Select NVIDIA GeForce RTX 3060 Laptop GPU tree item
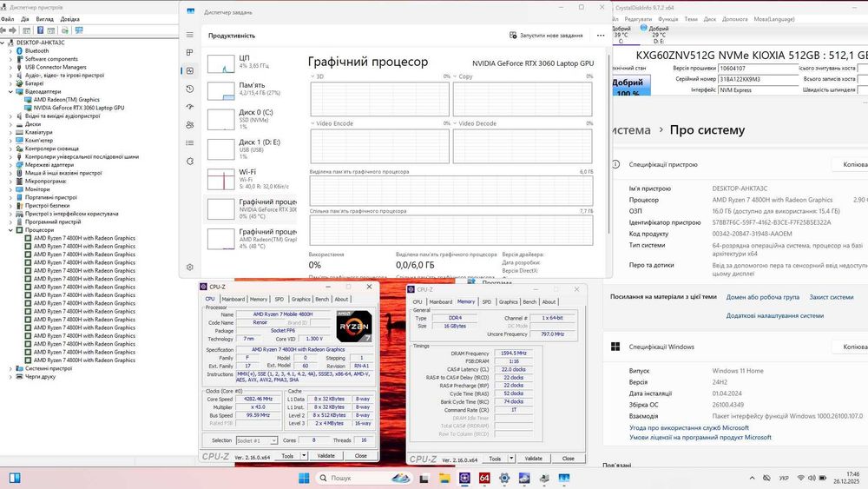Screen dimensions: 868x489 coord(78,108)
